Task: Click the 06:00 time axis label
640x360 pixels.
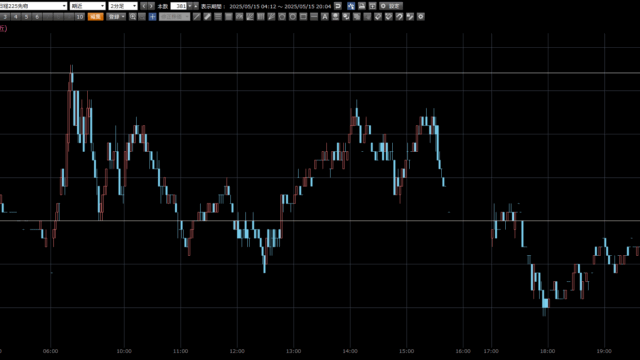Action: 51,351
